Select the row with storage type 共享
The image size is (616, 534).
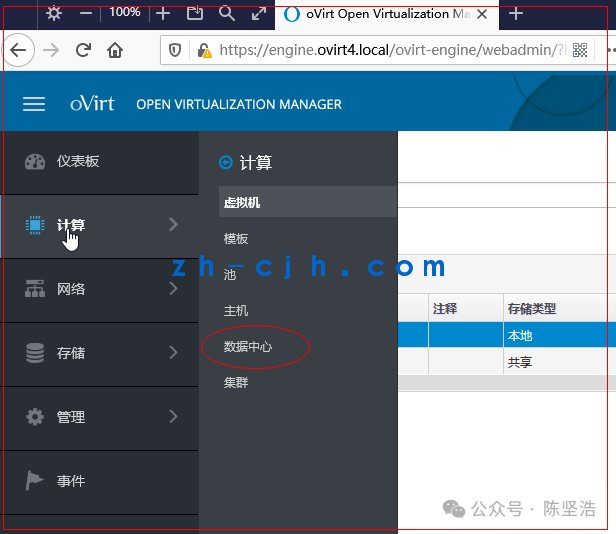tap(507, 361)
